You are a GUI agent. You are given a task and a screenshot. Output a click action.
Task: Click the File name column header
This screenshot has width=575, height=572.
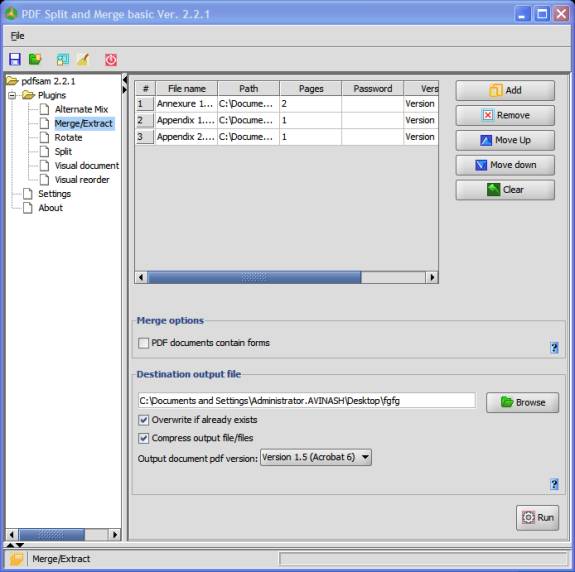click(x=187, y=88)
